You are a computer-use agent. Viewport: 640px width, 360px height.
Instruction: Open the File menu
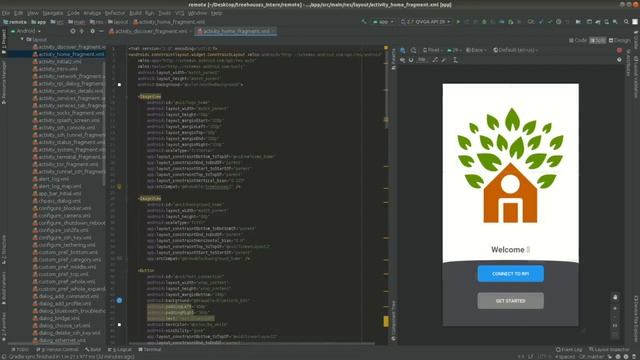[6, 13]
